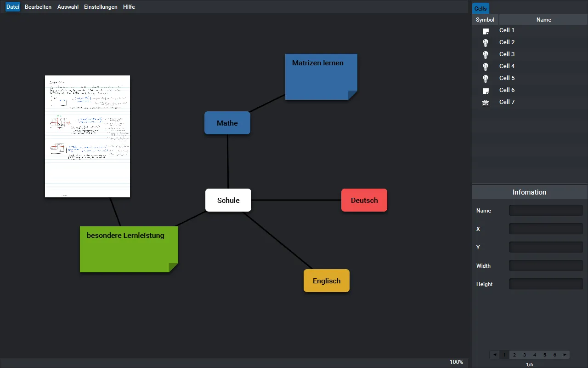
Task: Jump to page 3 in pagination
Action: [x=525, y=355]
